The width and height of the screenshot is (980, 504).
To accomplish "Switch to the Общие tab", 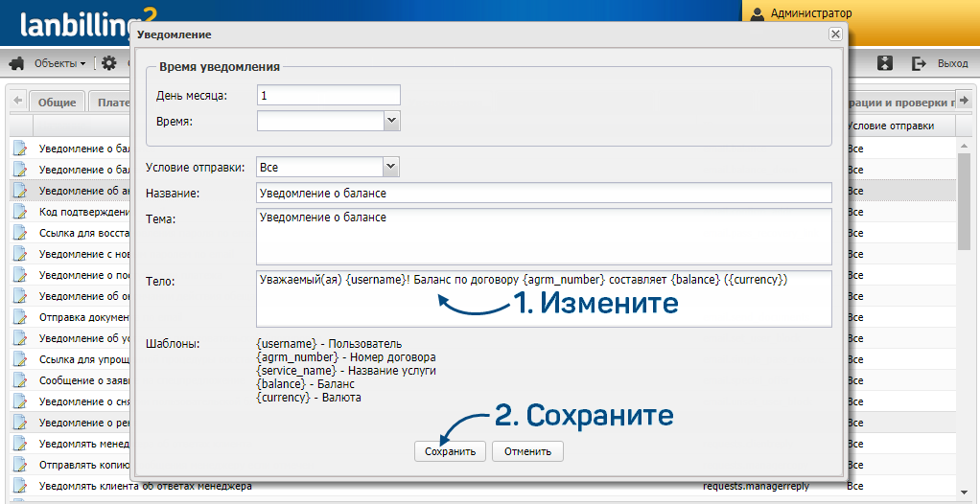I will pyautogui.click(x=58, y=103).
